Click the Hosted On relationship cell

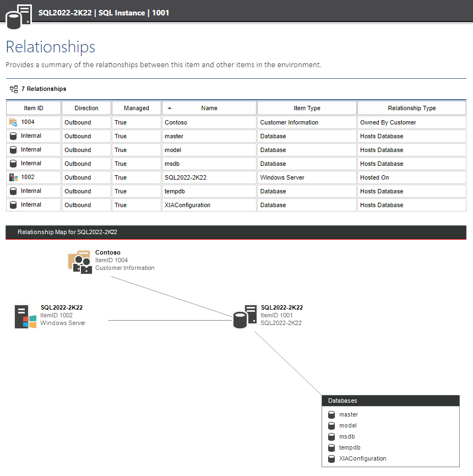[x=412, y=177]
